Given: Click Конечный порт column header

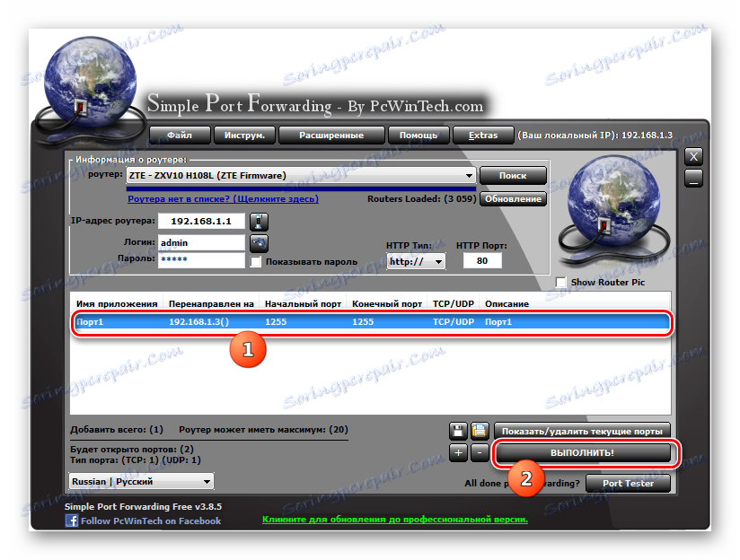Looking at the screenshot, I should [387, 304].
